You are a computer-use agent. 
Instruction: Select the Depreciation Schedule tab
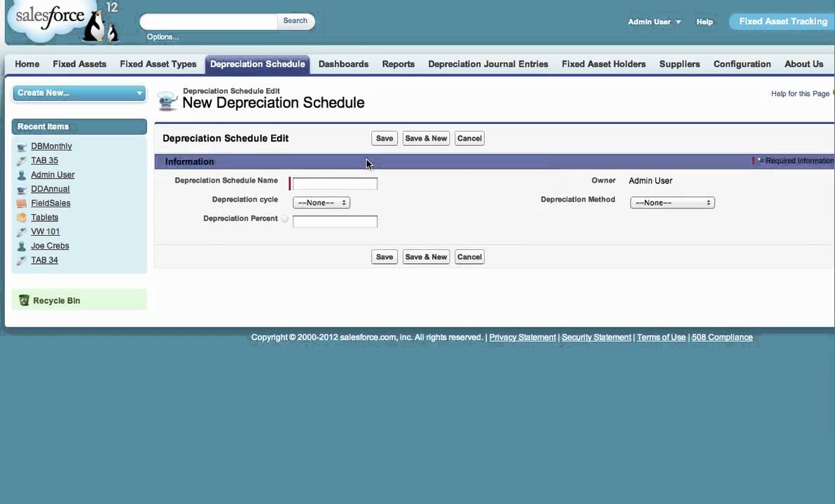(x=257, y=64)
